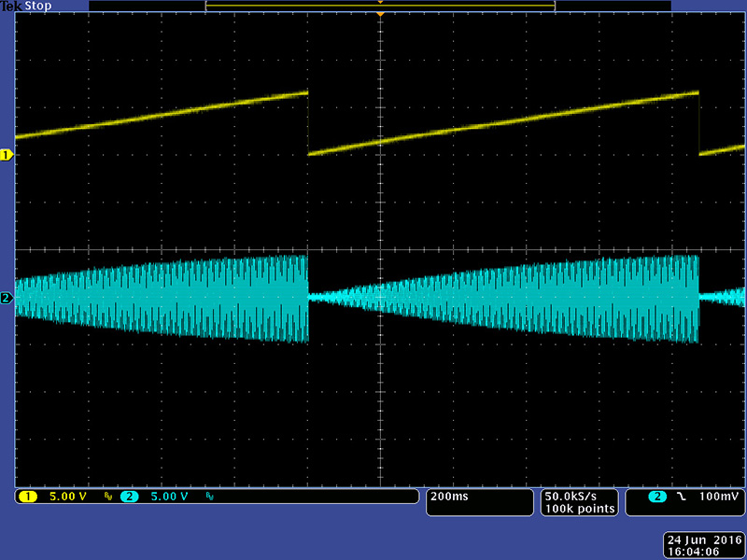Click the 100mV trigger level readout
The width and height of the screenshot is (747, 560).
(x=721, y=497)
